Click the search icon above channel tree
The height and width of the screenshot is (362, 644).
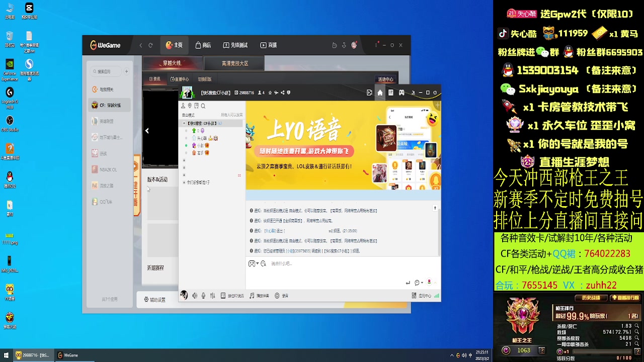203,106
